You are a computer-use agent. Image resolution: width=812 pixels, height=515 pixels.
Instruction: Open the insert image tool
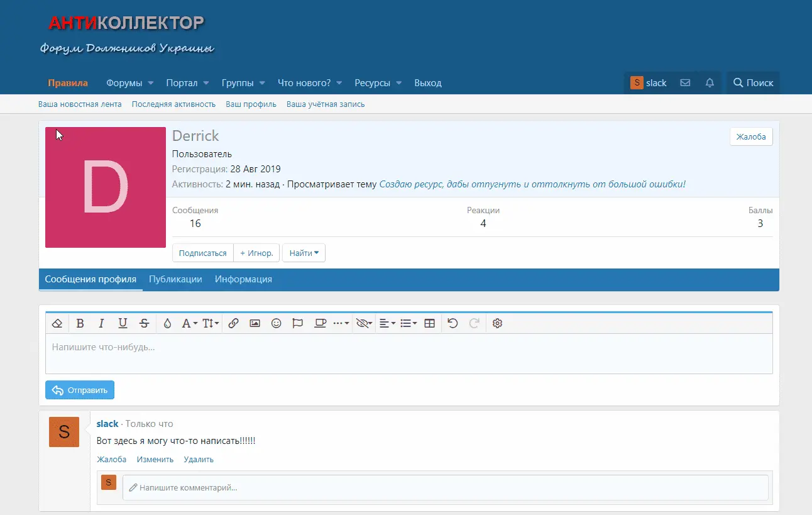255,323
